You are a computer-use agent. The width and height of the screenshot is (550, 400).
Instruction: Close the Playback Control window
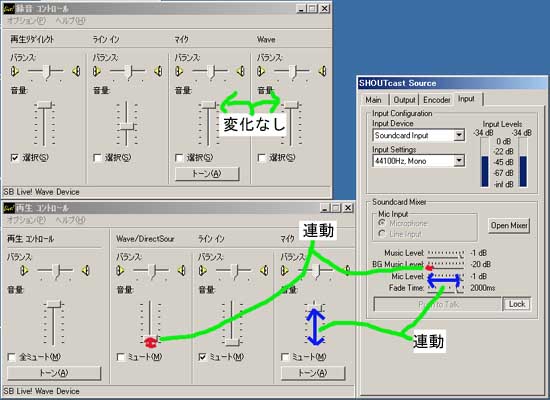point(348,208)
